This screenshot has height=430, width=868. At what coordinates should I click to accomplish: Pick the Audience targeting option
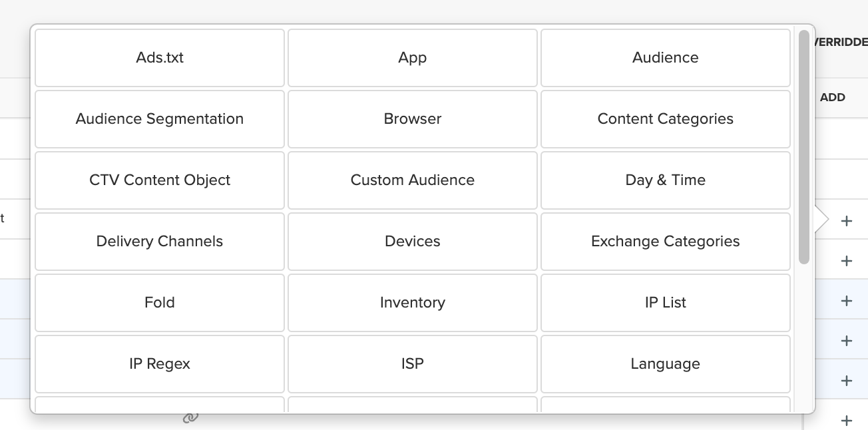tap(666, 58)
